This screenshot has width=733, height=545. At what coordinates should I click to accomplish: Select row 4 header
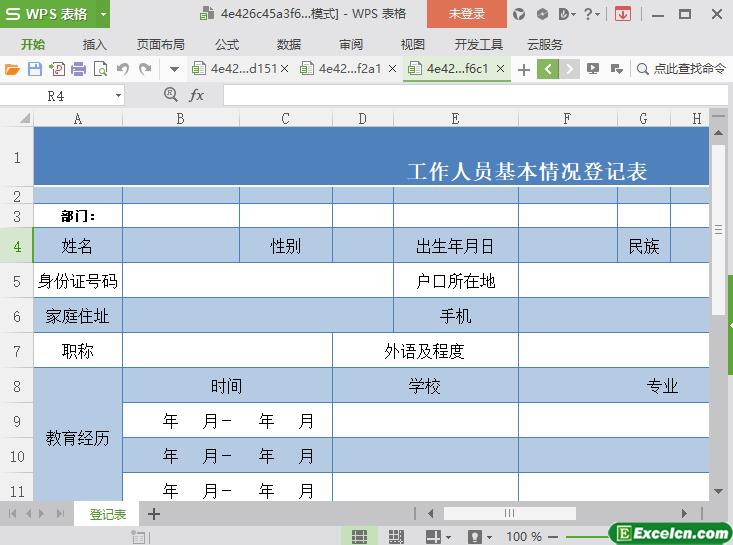(x=17, y=246)
